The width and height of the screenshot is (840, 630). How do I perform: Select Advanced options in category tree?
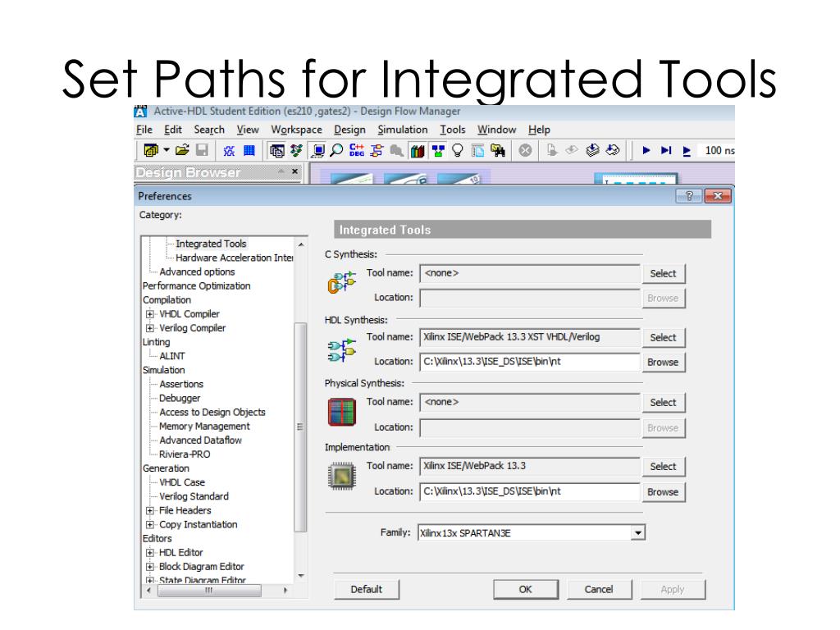pyautogui.click(x=197, y=272)
